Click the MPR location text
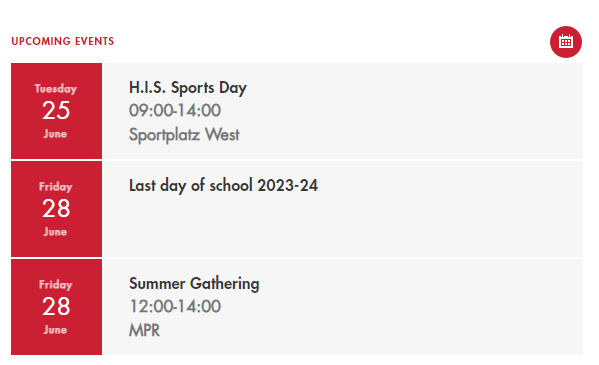 (144, 330)
